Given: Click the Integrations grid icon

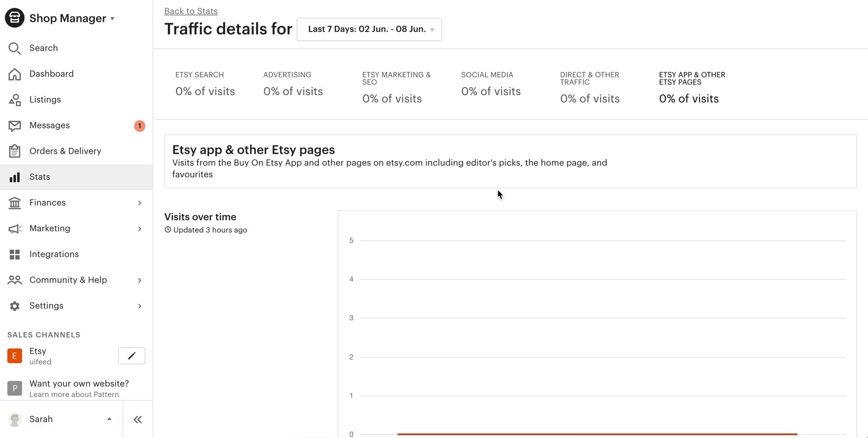Looking at the screenshot, I should [x=14, y=254].
